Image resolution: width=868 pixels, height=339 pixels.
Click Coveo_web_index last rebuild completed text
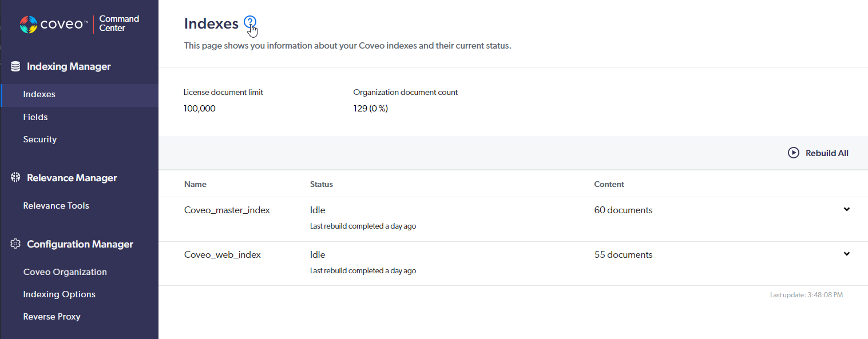click(x=363, y=271)
